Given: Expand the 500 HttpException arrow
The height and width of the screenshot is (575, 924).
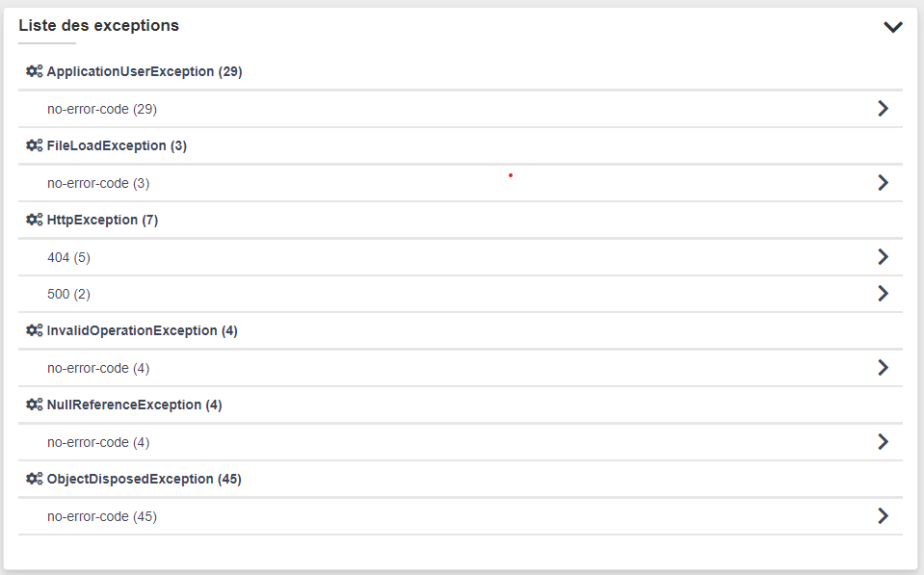Looking at the screenshot, I should (x=883, y=294).
